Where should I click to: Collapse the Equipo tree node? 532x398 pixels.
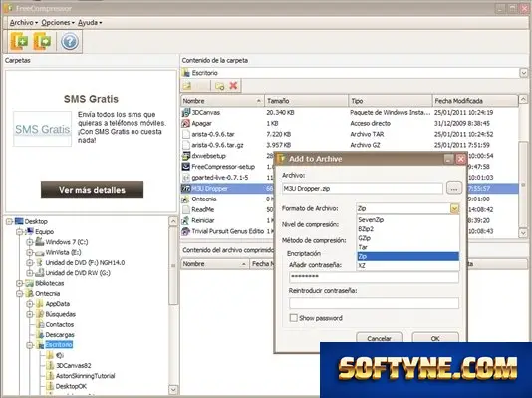(20, 232)
